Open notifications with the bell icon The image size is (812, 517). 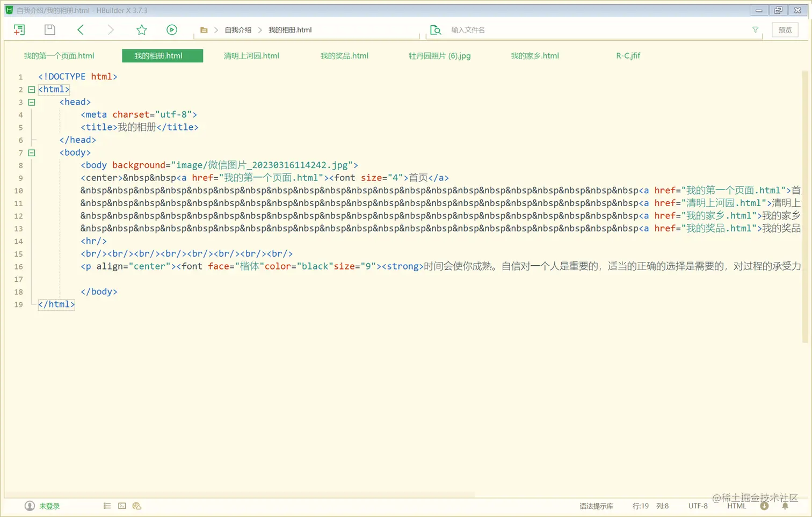tap(785, 506)
